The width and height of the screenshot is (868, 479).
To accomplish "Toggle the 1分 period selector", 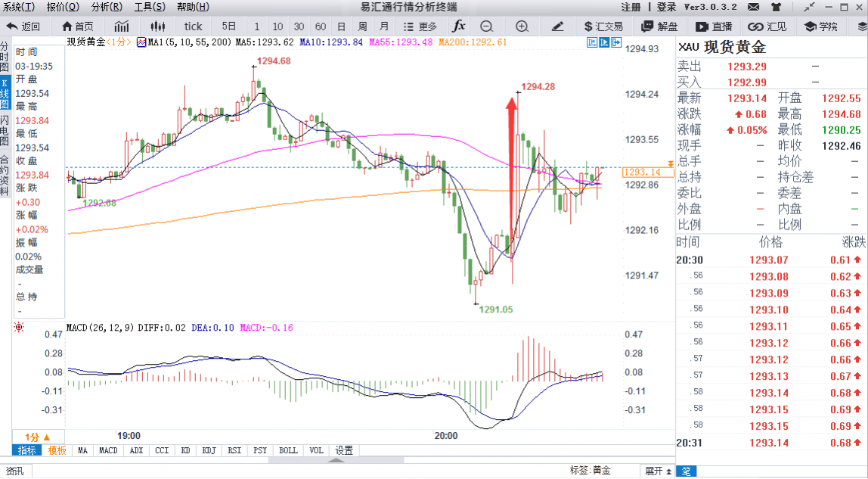I will [37, 437].
